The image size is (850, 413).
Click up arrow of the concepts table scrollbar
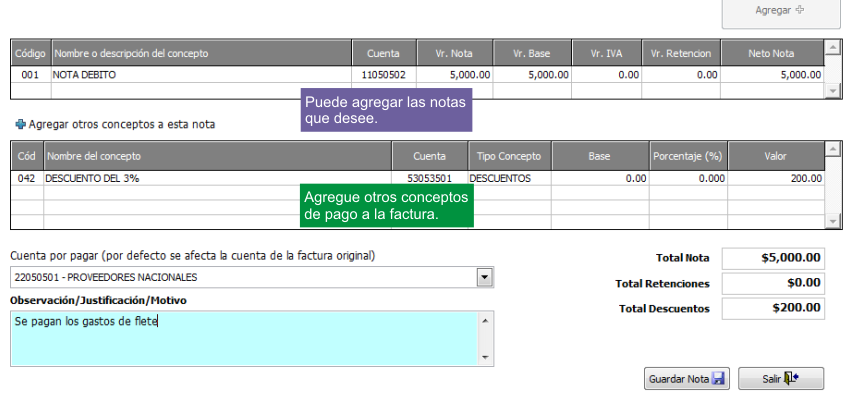(x=833, y=149)
